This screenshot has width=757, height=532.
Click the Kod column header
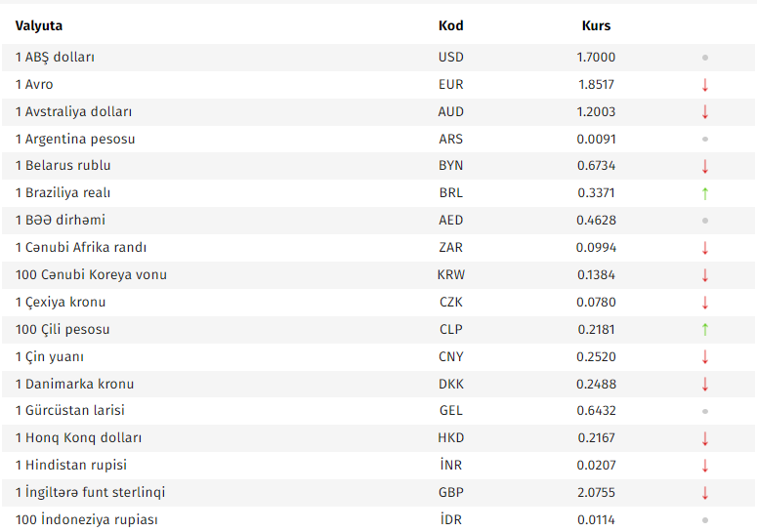click(450, 25)
